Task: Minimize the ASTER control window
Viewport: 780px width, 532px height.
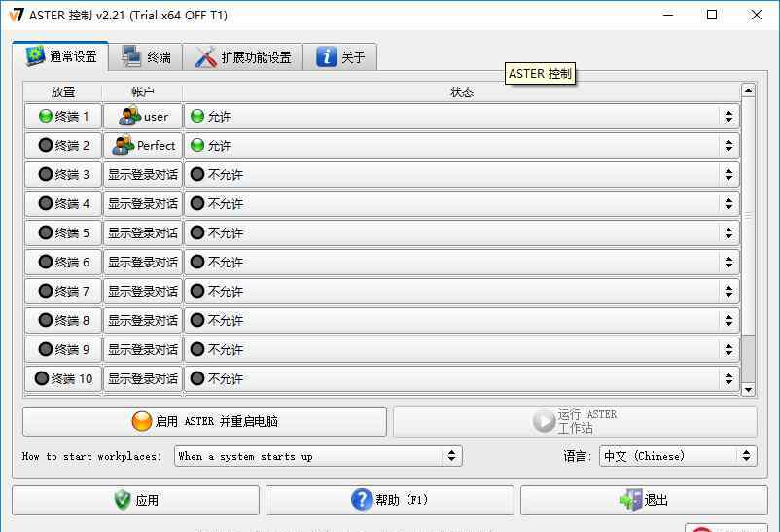Action: click(668, 15)
